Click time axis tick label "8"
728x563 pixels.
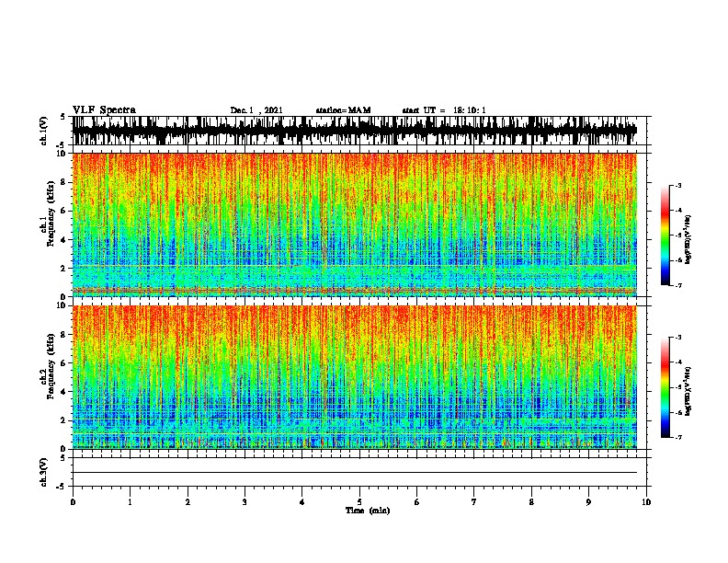click(x=531, y=502)
